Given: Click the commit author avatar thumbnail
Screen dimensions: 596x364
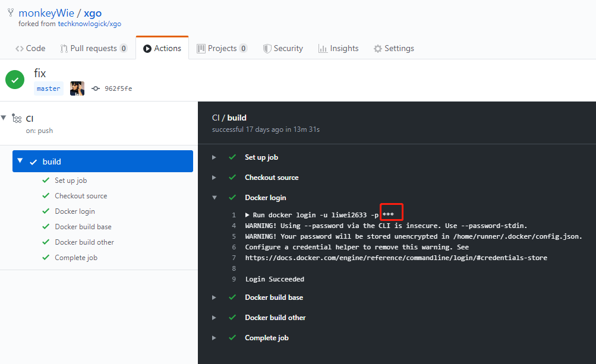Looking at the screenshot, I should coord(77,88).
